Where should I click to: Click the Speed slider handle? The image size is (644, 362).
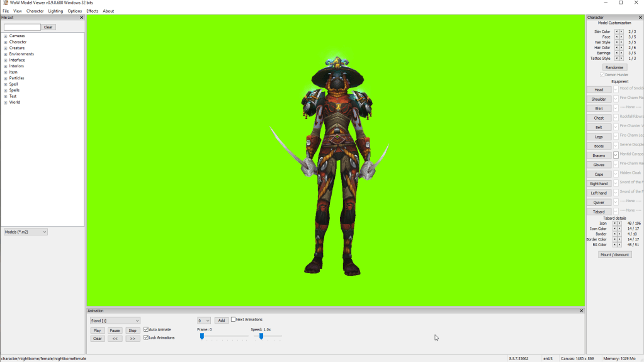coord(261,336)
